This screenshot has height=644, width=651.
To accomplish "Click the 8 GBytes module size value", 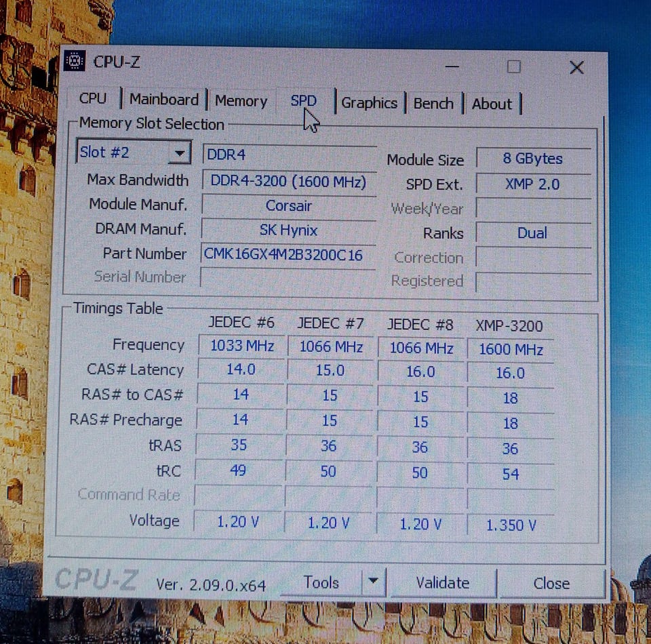I will click(533, 159).
